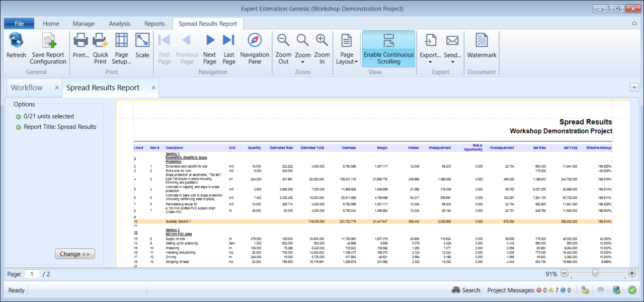
Task: Click the page number input field
Action: 32,274
